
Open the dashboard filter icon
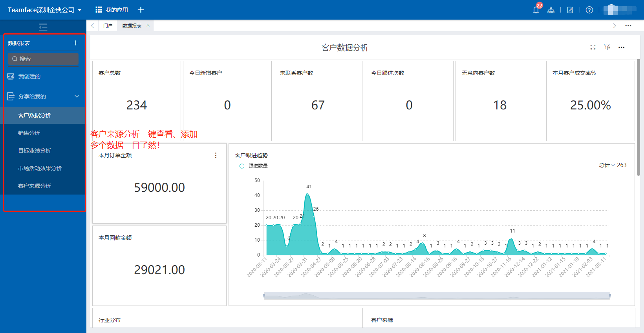[x=607, y=47]
